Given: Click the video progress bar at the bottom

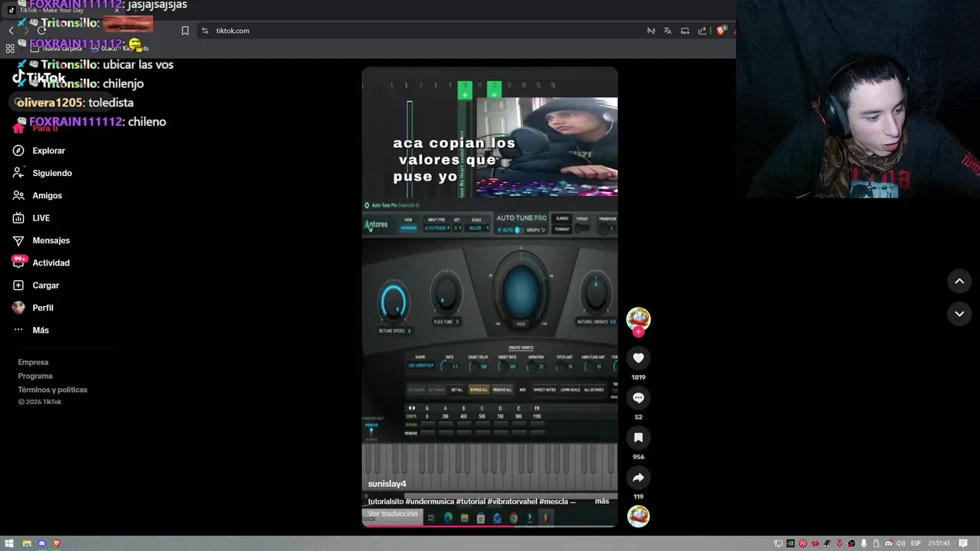Looking at the screenshot, I should tap(489, 526).
